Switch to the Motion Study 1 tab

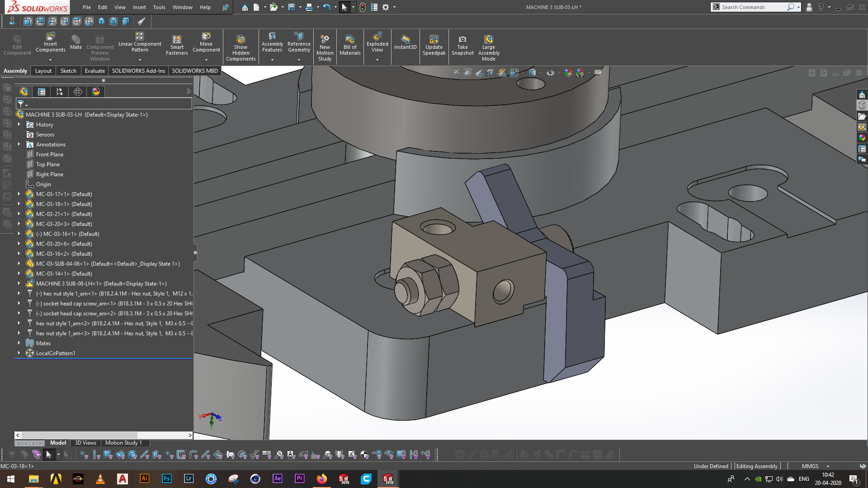coord(123,443)
